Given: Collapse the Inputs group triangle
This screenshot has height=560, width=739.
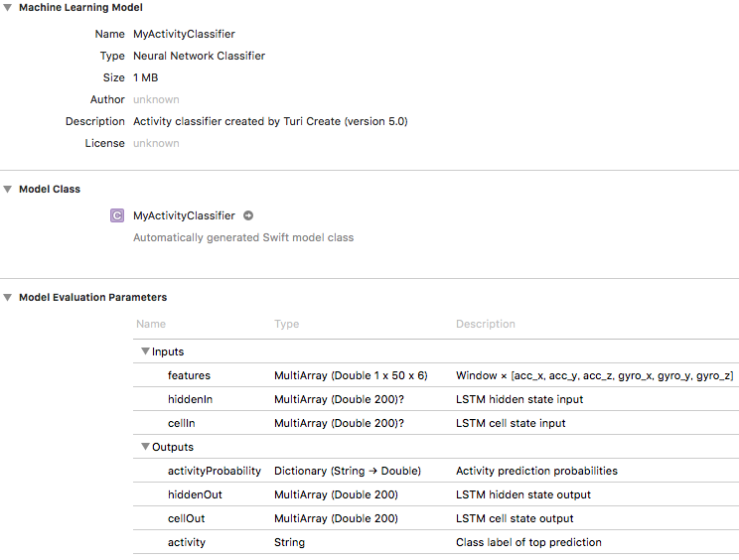Looking at the screenshot, I should [x=145, y=351].
